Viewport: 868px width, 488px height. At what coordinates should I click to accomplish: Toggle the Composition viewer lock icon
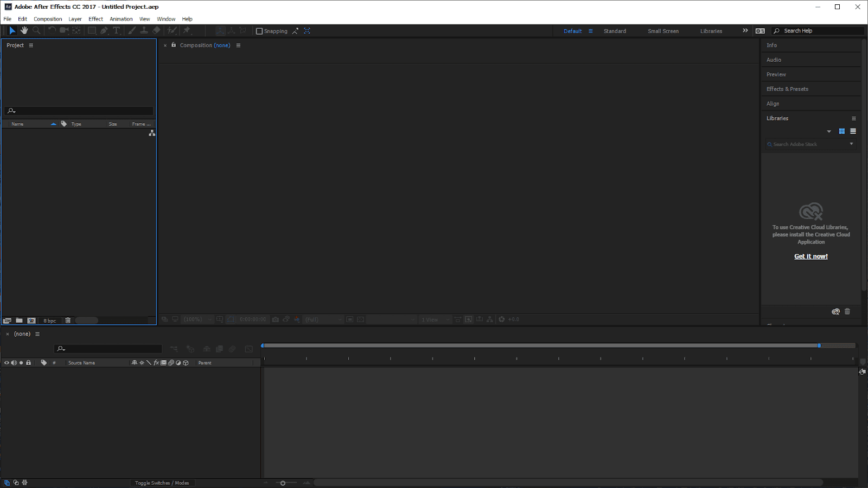pos(174,45)
